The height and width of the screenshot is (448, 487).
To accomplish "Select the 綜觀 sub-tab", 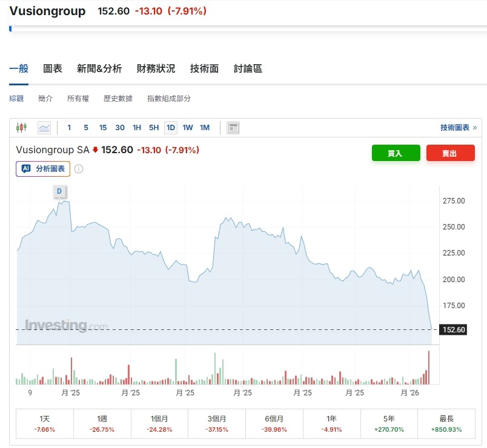I will click(16, 99).
